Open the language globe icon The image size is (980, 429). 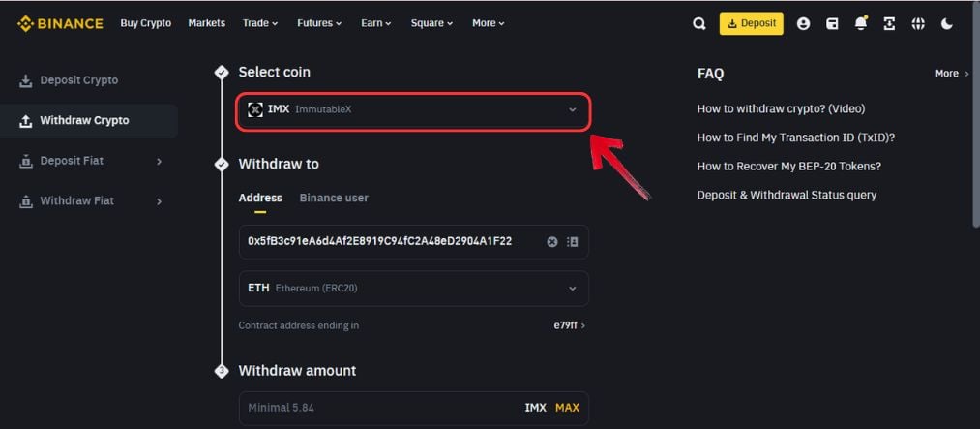coord(917,24)
